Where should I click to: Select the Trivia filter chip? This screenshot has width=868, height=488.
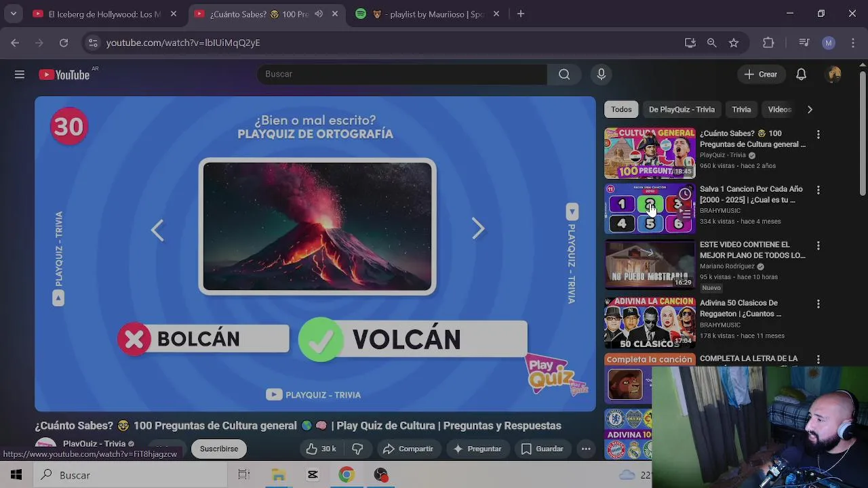coord(741,109)
